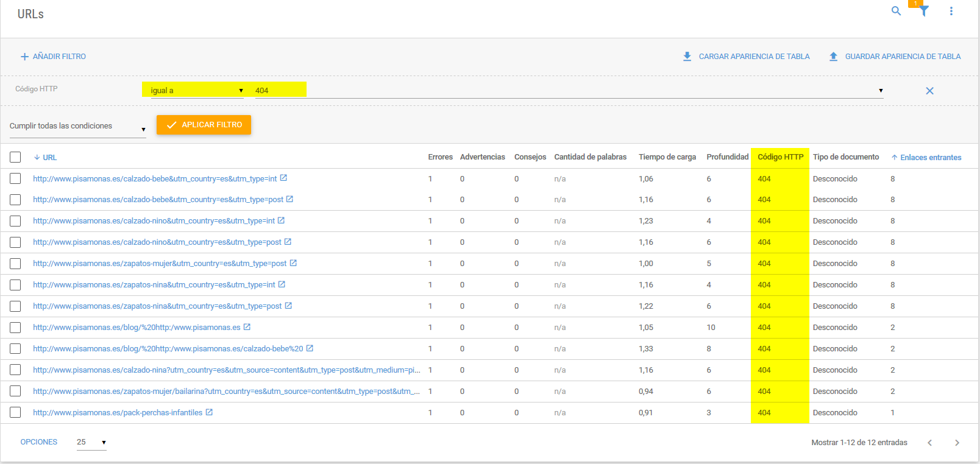Check the zapatos-mujer/bailarina row checkbox
Image resolution: width=980 pixels, height=464 pixels.
[15, 391]
